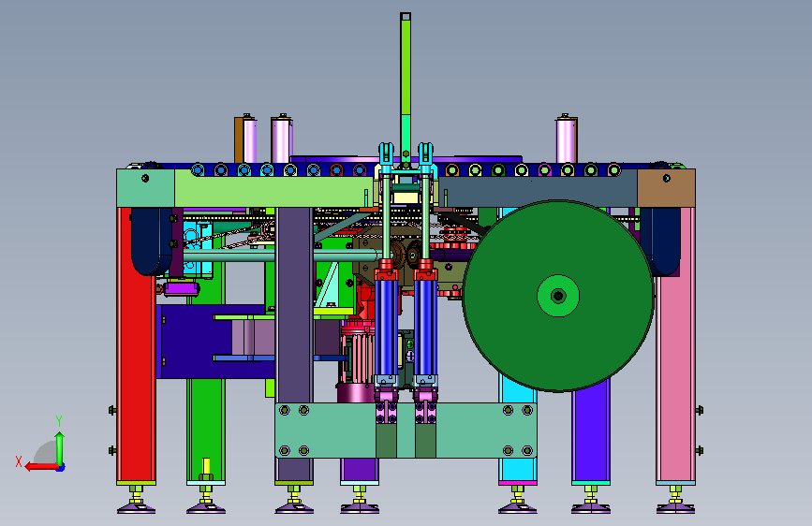The image size is (812, 526).
Task: Click the green Y axis arrow of the triad
Action: pyautogui.click(x=60, y=447)
